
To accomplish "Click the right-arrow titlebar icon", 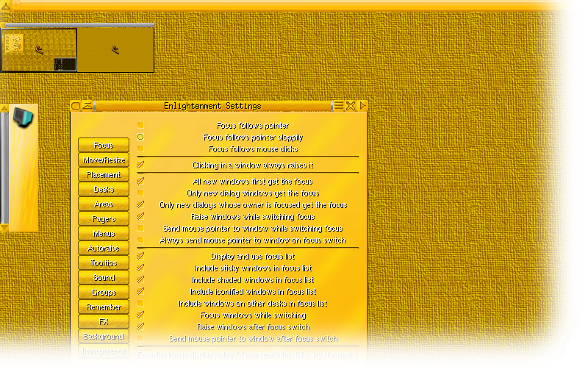I will click(x=362, y=106).
